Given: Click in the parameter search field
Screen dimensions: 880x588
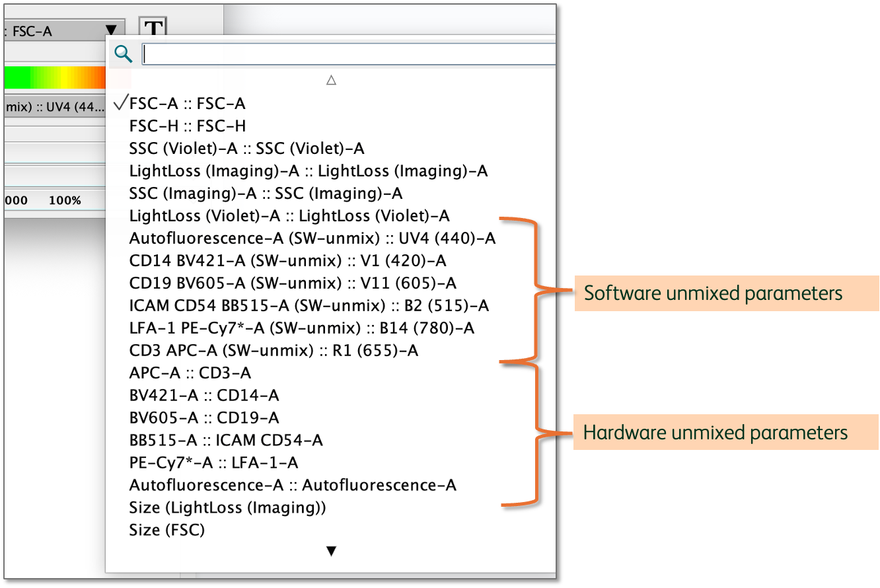Looking at the screenshot, I should click(x=348, y=54).
